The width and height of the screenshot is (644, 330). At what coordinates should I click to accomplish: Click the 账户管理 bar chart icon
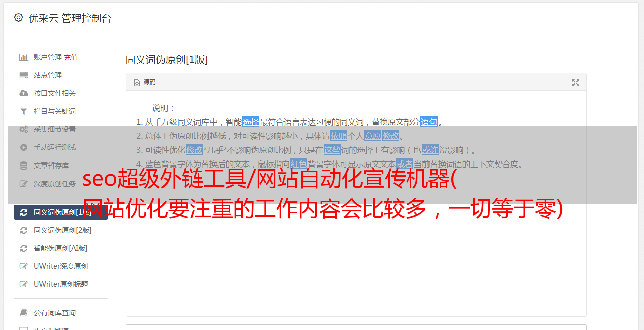[x=23, y=57]
